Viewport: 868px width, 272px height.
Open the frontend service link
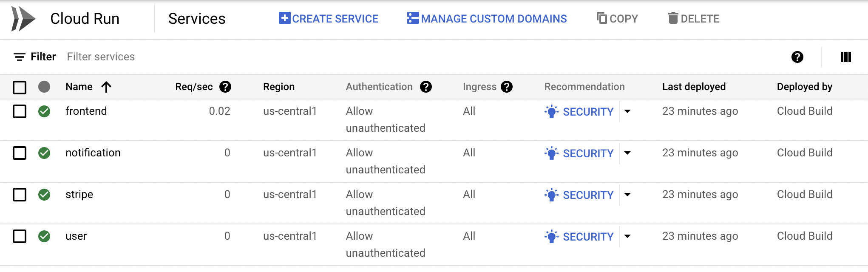pyautogui.click(x=86, y=111)
